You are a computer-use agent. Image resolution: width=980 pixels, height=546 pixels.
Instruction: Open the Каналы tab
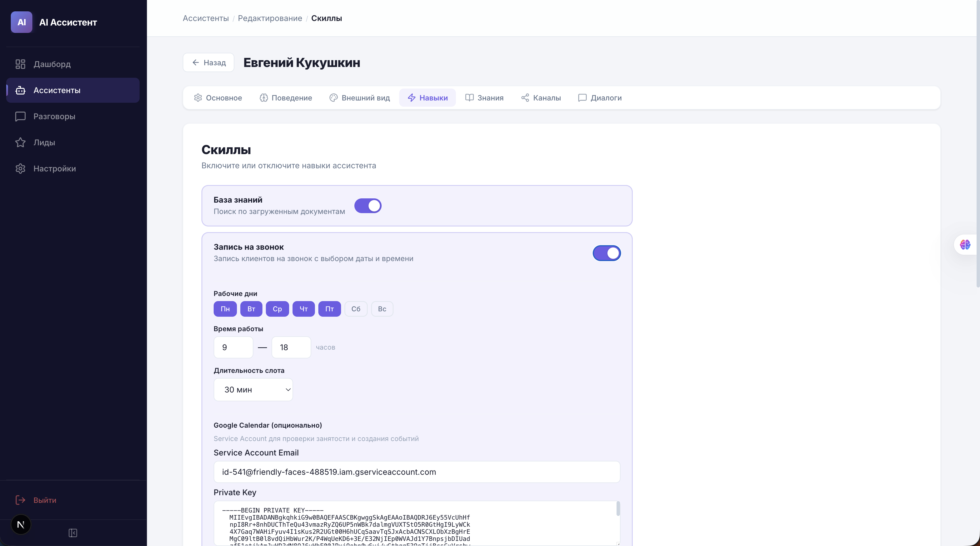(541, 98)
